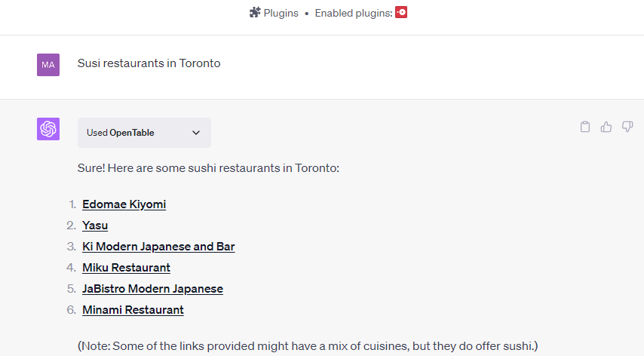Click the "Plugins" model label text

[x=281, y=13]
